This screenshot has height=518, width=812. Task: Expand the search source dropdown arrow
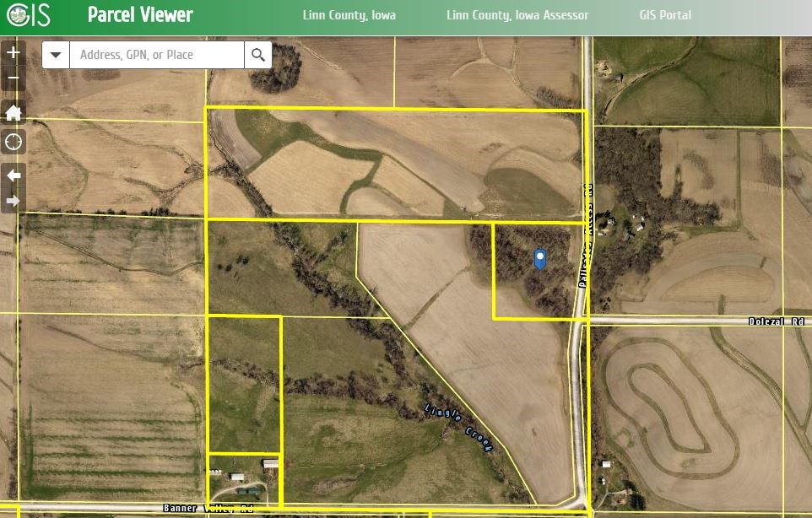click(56, 55)
